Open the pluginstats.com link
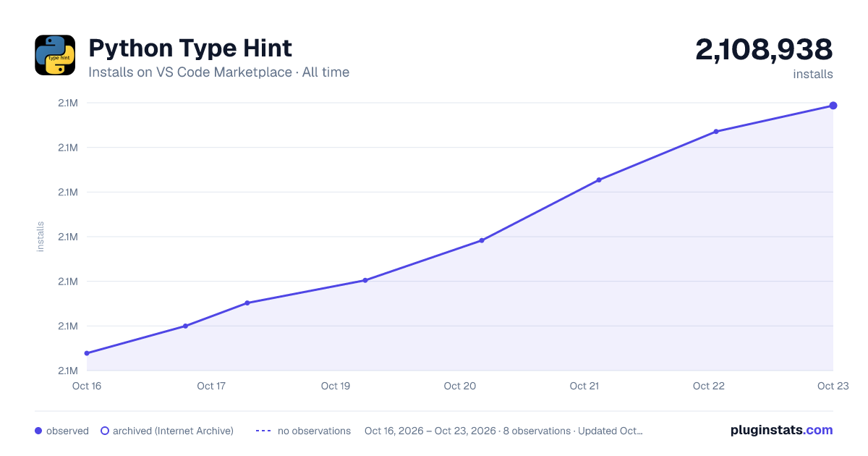The height and width of the screenshot is (456, 868). coord(782,430)
